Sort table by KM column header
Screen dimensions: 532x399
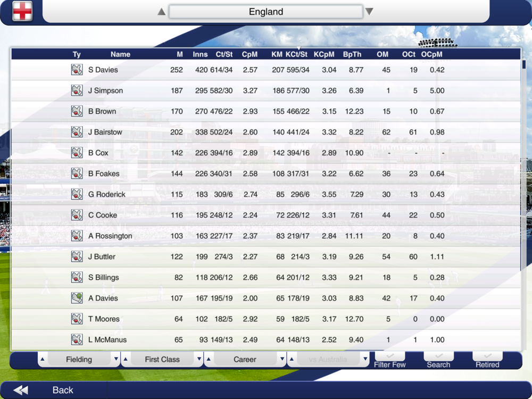(x=277, y=54)
